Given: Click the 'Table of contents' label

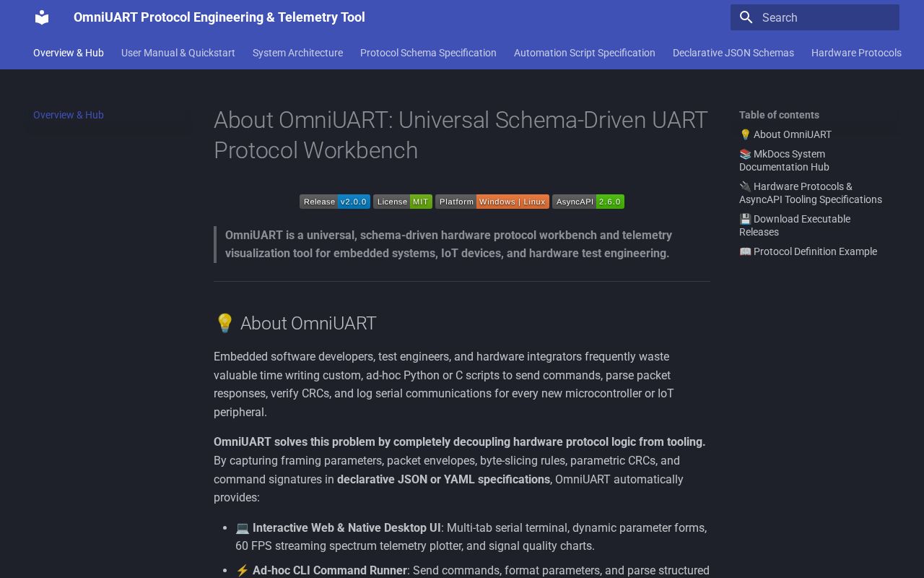Looking at the screenshot, I should pyautogui.click(x=779, y=115).
